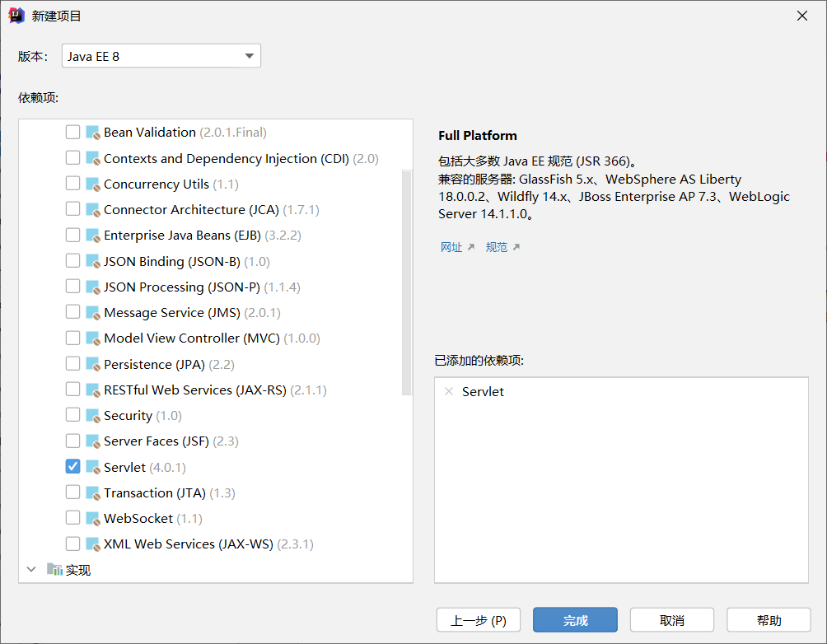This screenshot has height=644, width=827.
Task: Click the JSON Processing library icon
Action: pyautogui.click(x=93, y=287)
